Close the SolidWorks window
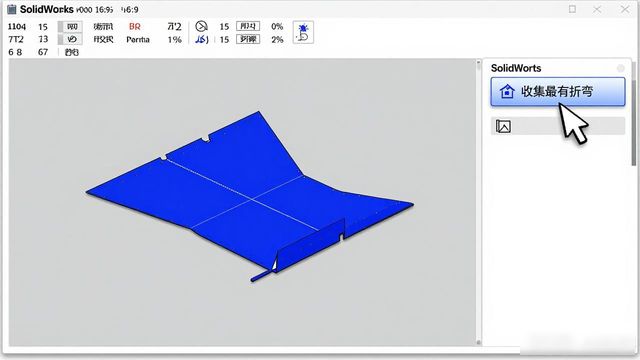Screen dimensions: 640x360 [x=624, y=9]
